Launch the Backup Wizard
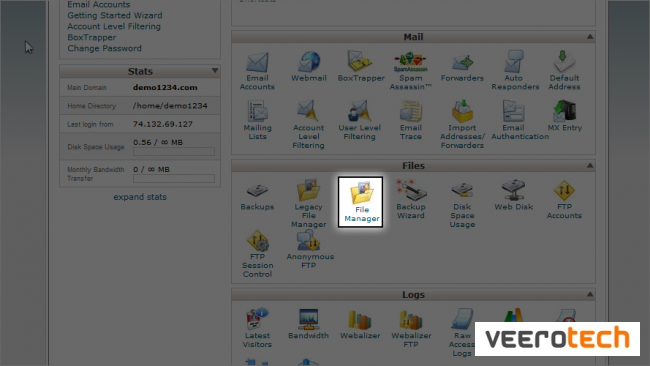This screenshot has width=650, height=366. coord(411,199)
